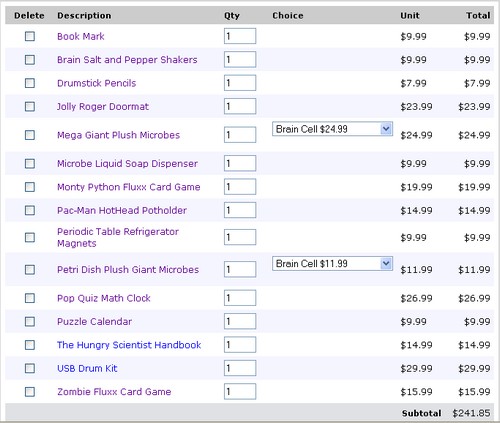The height and width of the screenshot is (423, 500).
Task: Select delete checkbox for Zombie Fluxx Card Game
Action: (30, 391)
